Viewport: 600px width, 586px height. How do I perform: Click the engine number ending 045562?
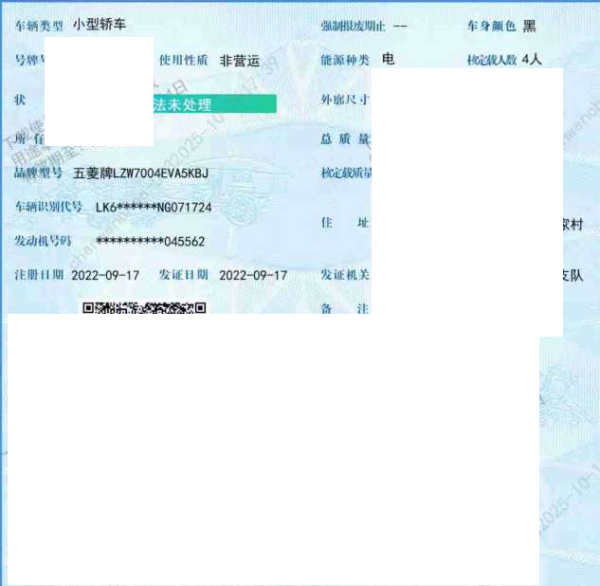[x=150, y=241]
